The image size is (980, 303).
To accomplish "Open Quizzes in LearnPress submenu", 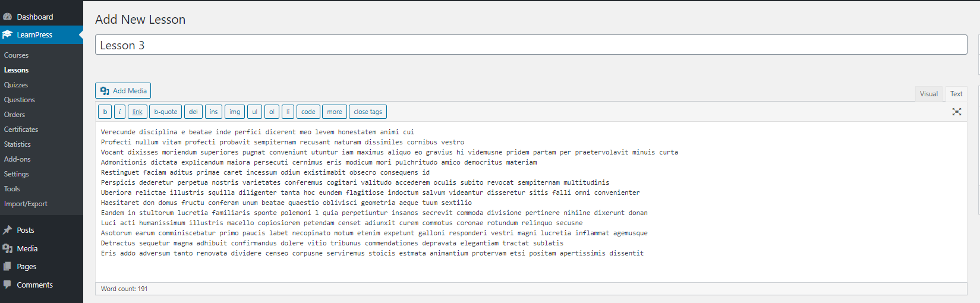I will 16,85.
